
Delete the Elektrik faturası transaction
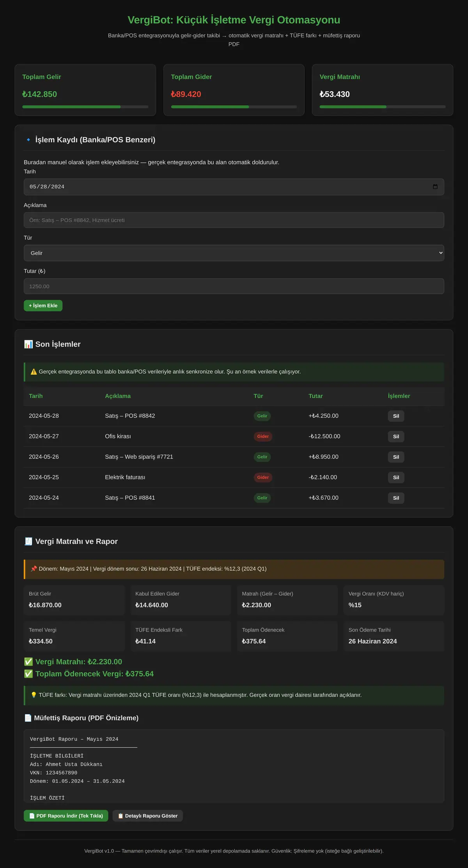point(396,477)
